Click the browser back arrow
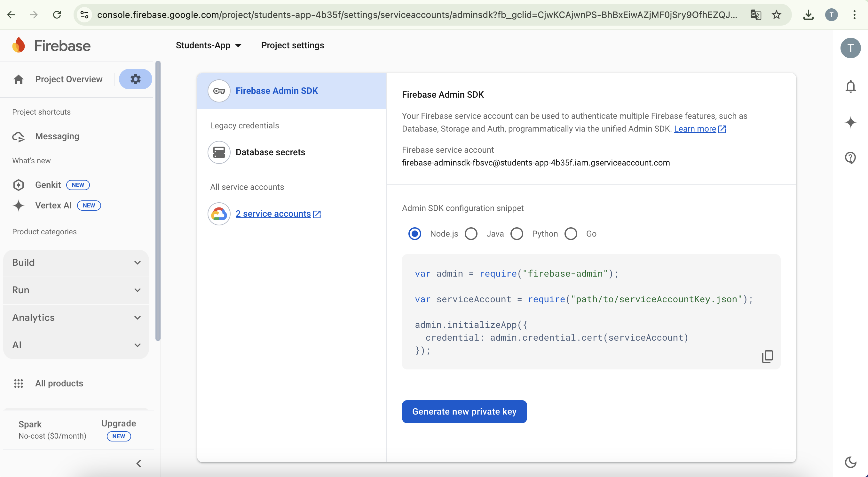868x477 pixels. point(11,15)
